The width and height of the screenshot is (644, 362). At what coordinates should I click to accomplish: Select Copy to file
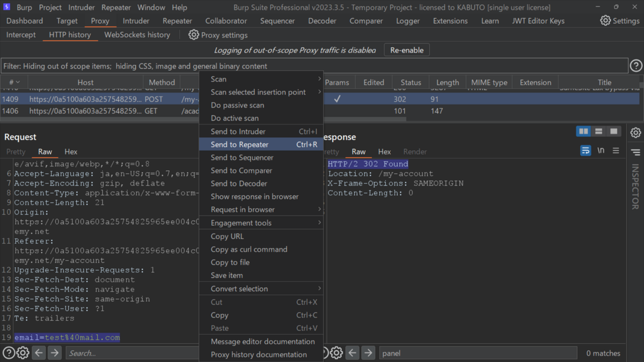[261, 262]
